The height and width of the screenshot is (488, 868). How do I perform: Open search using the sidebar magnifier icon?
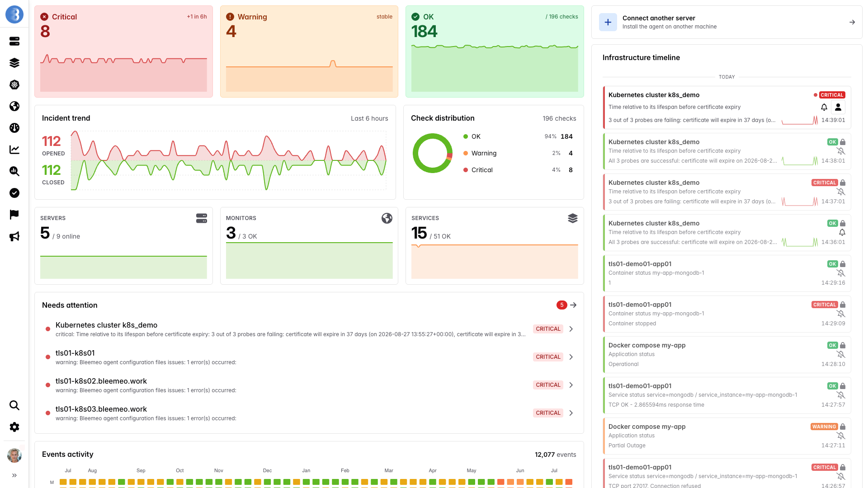14,405
